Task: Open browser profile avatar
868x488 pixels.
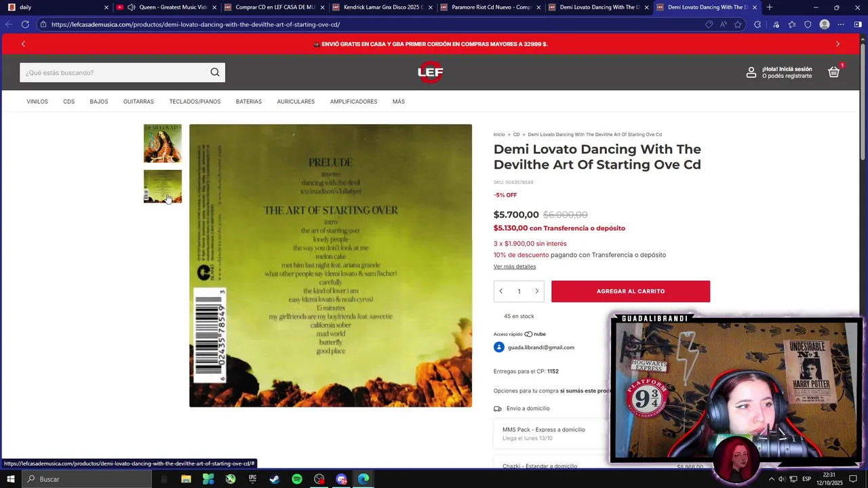Action: click(x=825, y=24)
